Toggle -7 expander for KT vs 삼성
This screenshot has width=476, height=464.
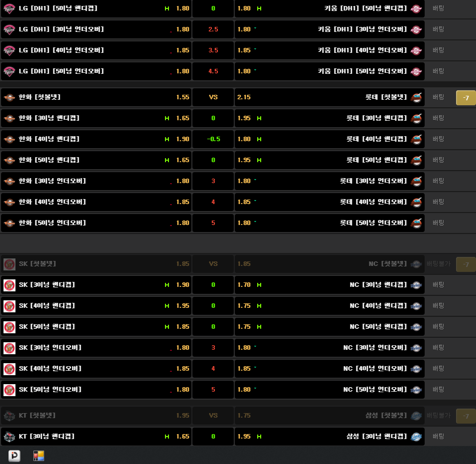pos(466,416)
